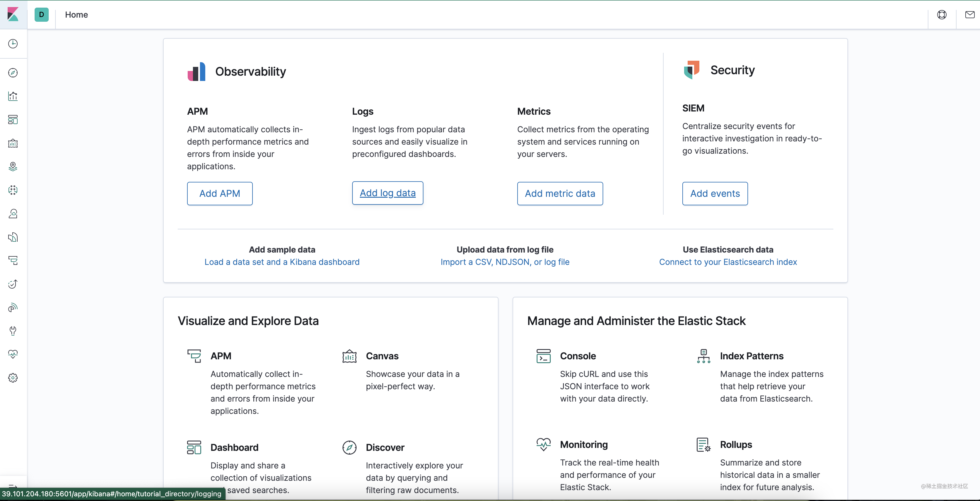Click the Add APM button
980x501 pixels.
click(220, 193)
